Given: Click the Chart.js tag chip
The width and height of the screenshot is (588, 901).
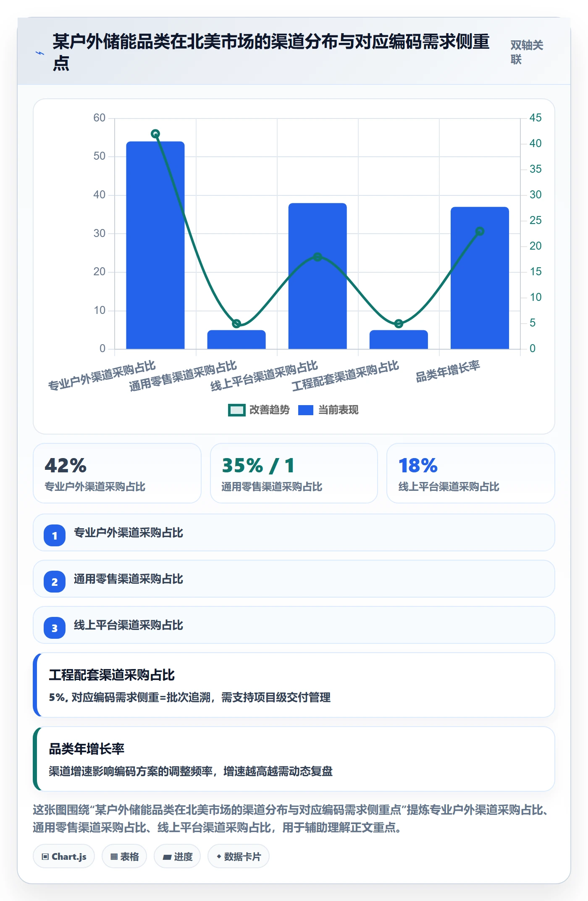Looking at the screenshot, I should tap(64, 856).
